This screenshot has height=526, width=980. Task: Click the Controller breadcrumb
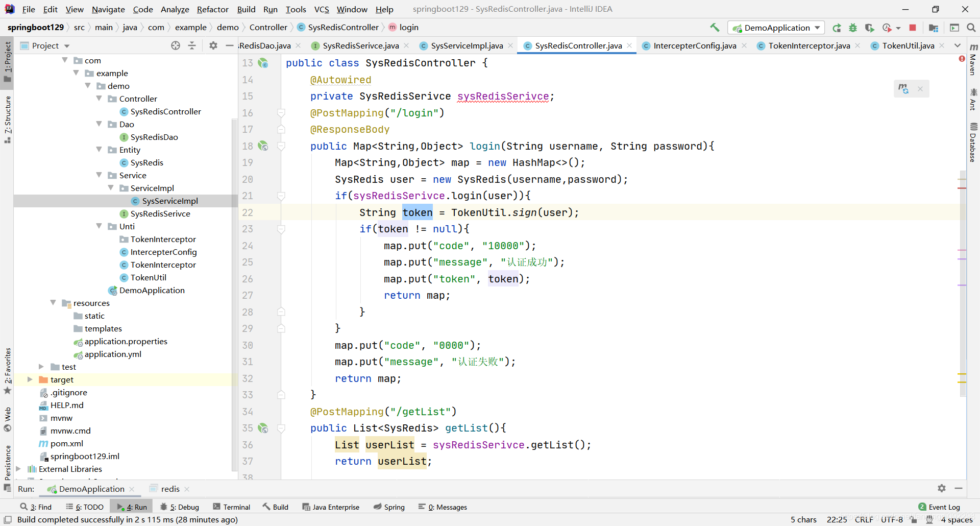point(268,28)
